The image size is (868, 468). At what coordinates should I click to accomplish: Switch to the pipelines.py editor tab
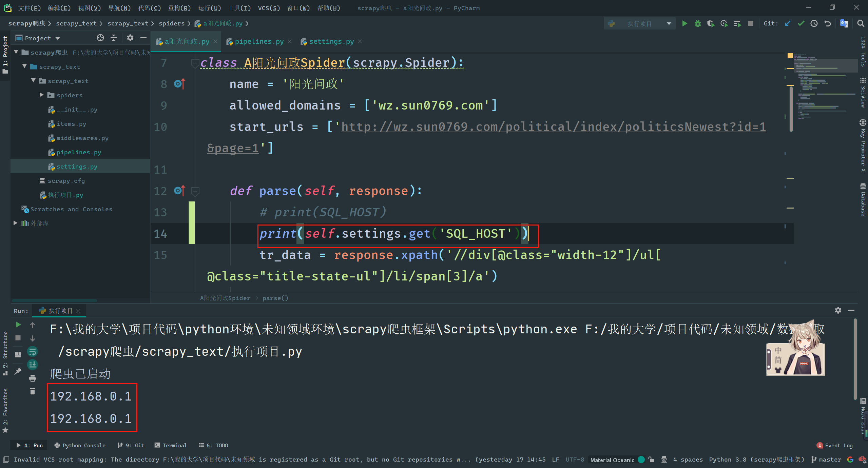tap(259, 41)
